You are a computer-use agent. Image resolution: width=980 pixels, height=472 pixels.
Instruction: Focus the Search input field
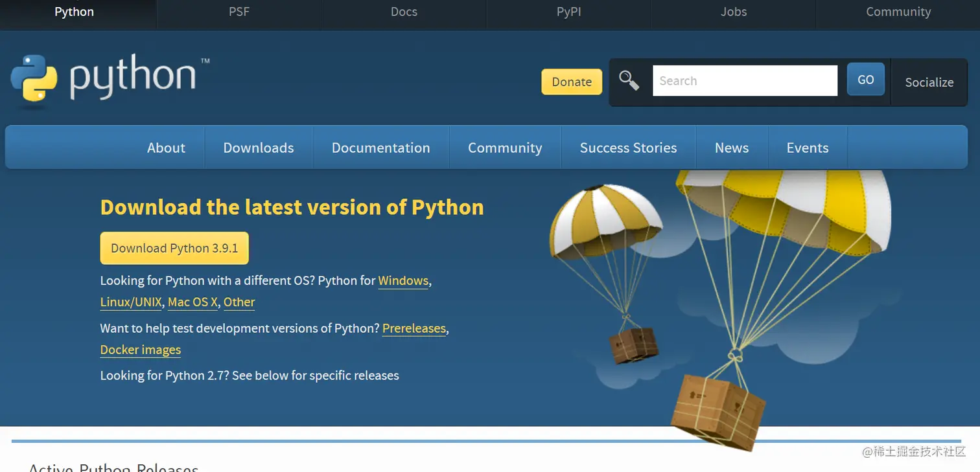[745, 81]
